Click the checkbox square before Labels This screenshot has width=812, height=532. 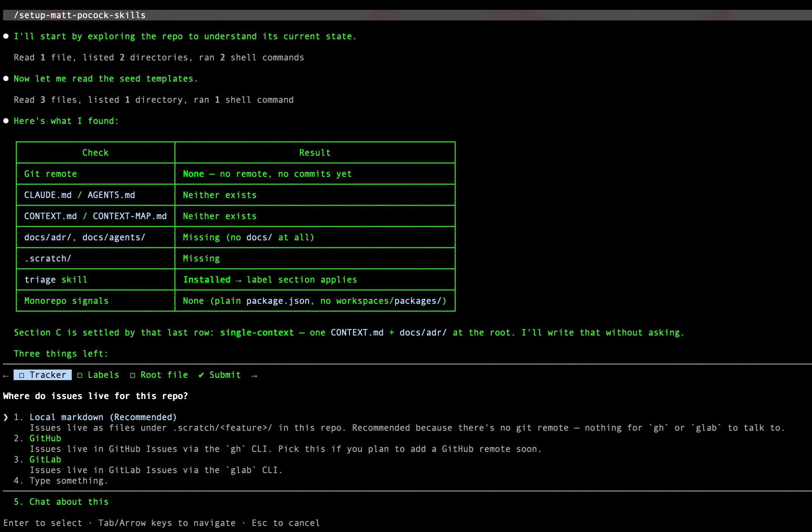click(80, 375)
